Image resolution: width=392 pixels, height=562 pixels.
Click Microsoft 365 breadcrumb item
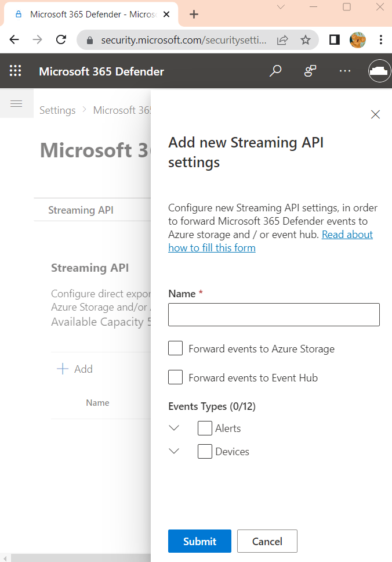tap(122, 110)
